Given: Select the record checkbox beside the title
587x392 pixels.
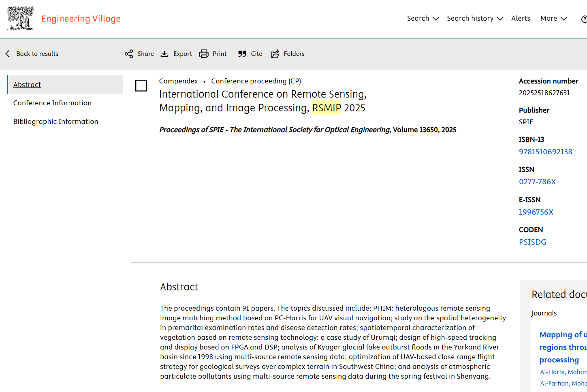Looking at the screenshot, I should pyautogui.click(x=141, y=85).
